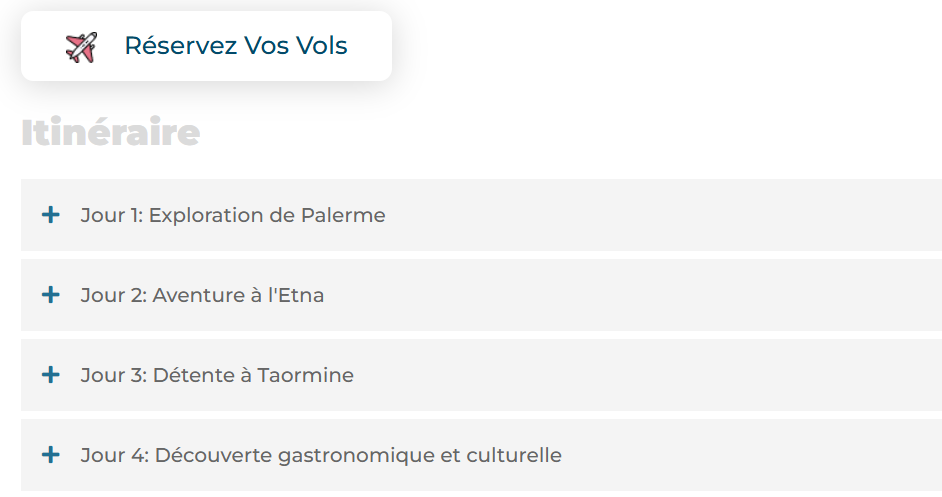Click the plus icon beside Jour 3
Viewport: 942px width, 497px height.
pos(50,375)
